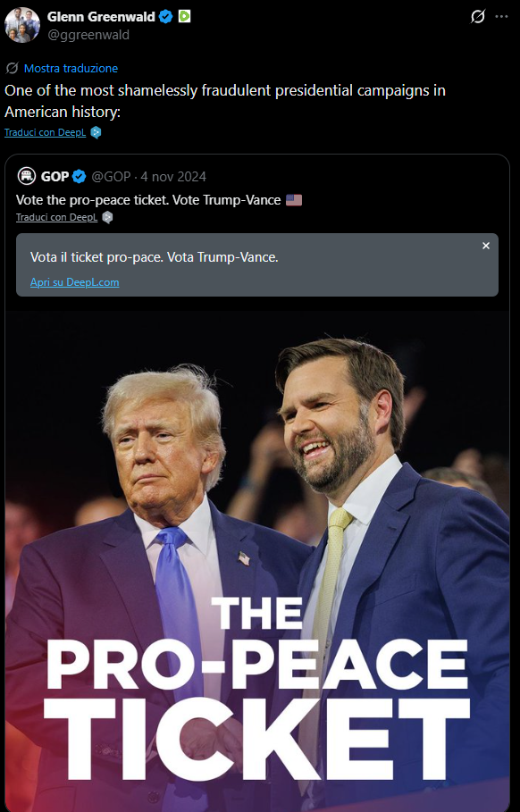Open the Trump-Vance "Pro-Peace Ticket" image
The image size is (520, 812).
[x=260, y=554]
